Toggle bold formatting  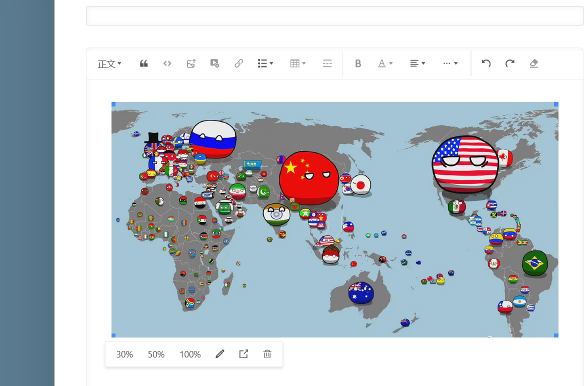pos(358,63)
